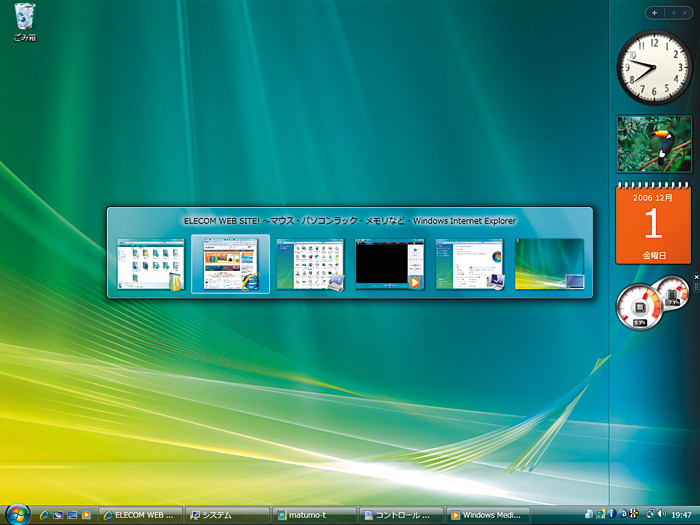Open the Recycle Bin desktop icon

coord(24,20)
